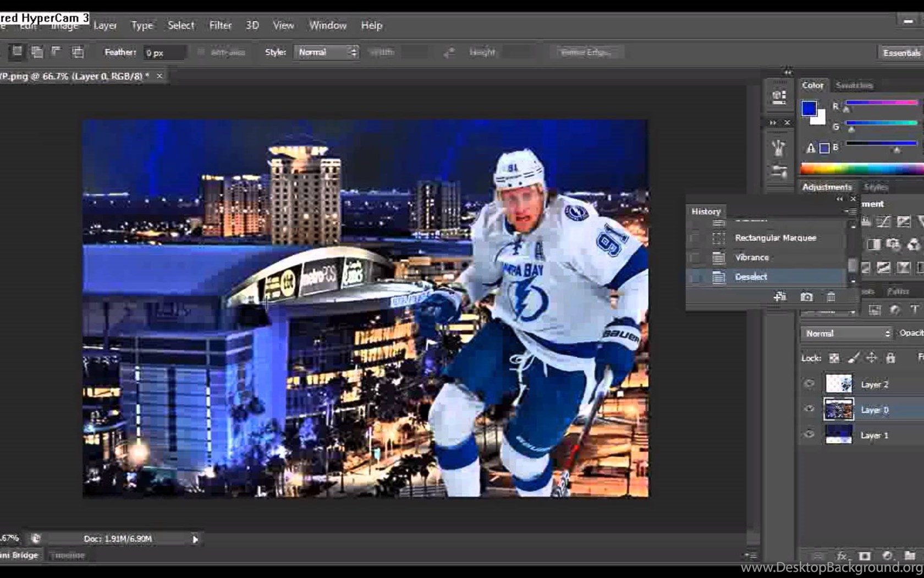
Task: Hide Layer 2 visibility eye
Action: 809,384
